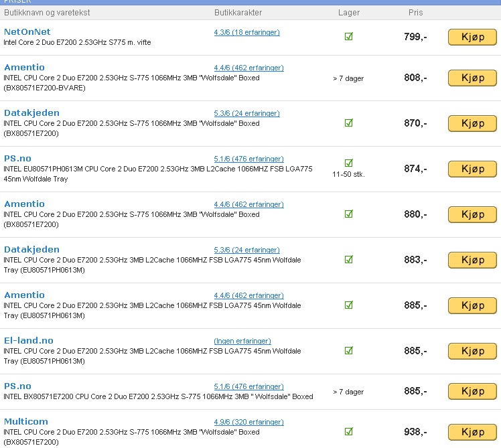
Task: Click the price 874,-
Action: [x=415, y=169]
